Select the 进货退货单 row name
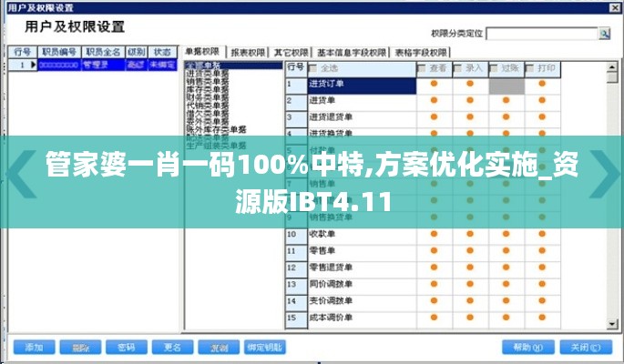624x364 pixels. click(x=362, y=119)
